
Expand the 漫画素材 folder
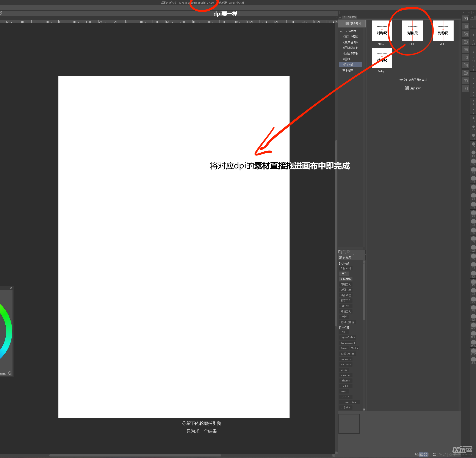(x=343, y=48)
